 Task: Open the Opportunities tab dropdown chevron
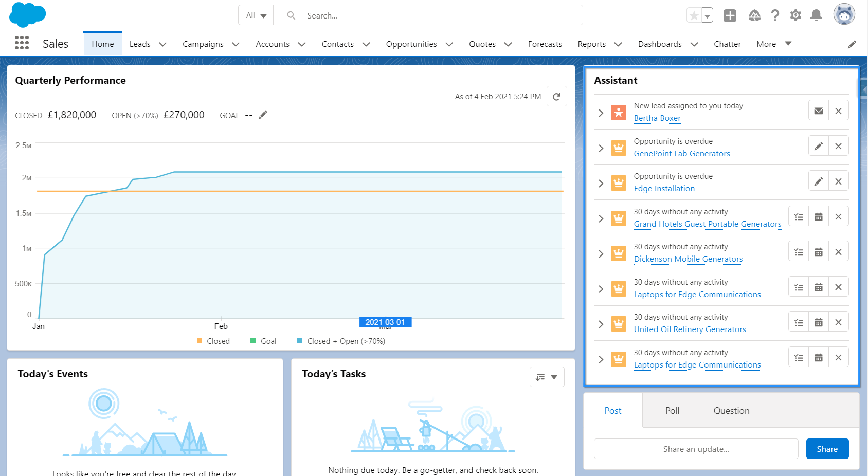point(449,44)
